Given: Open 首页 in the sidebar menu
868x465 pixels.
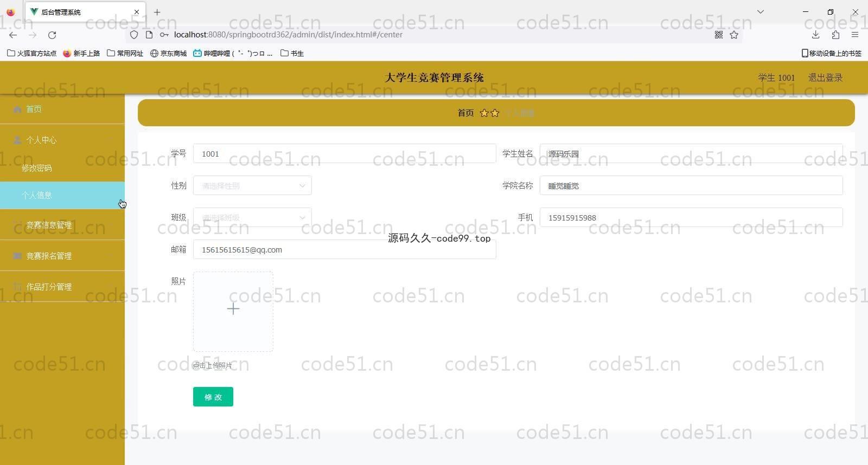Looking at the screenshot, I should tap(34, 109).
